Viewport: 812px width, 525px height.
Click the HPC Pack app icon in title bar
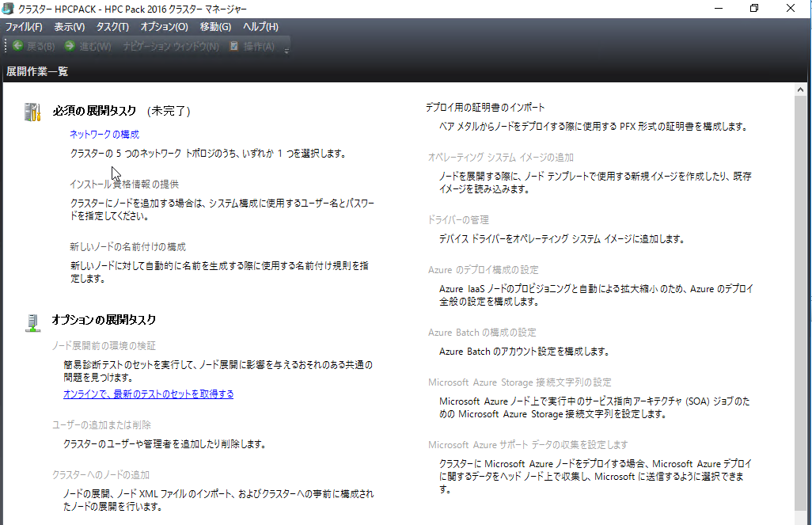8,8
